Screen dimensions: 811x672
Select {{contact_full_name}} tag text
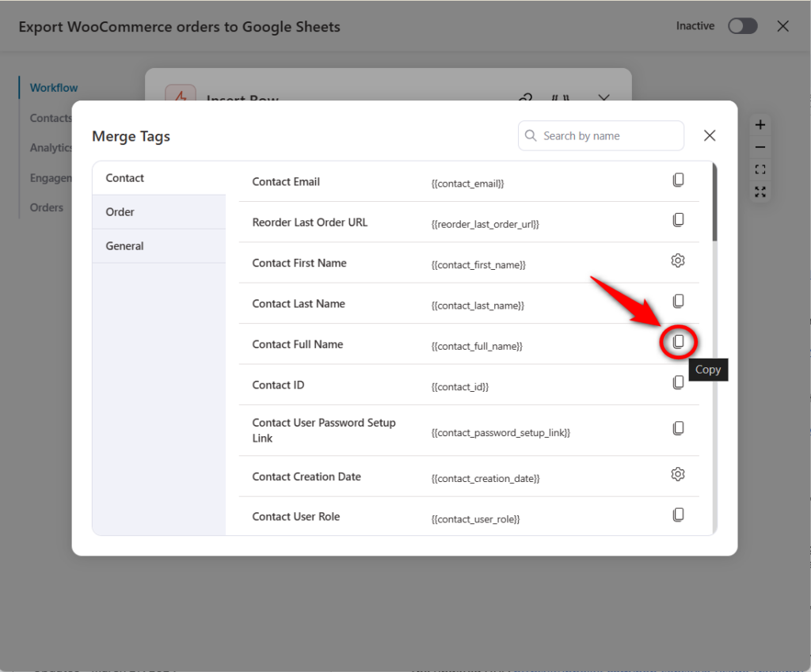pyautogui.click(x=477, y=347)
